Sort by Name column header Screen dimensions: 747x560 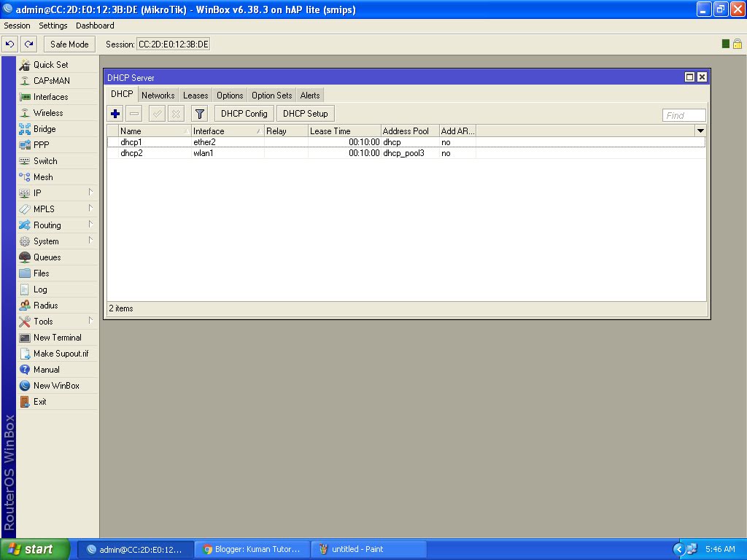pyautogui.click(x=155, y=131)
